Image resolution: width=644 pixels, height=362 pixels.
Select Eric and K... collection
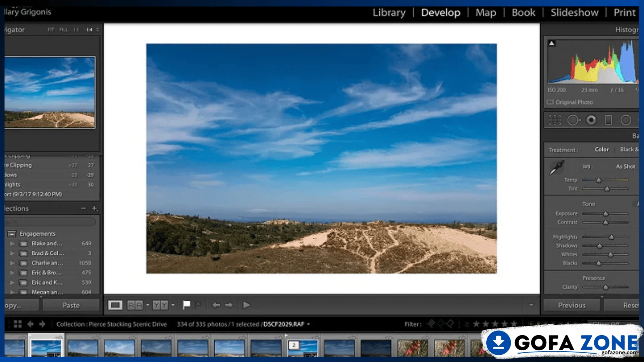pyautogui.click(x=47, y=282)
